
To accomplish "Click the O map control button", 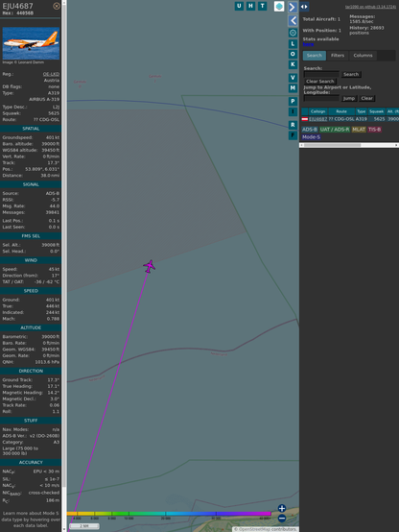I will [x=293, y=54].
